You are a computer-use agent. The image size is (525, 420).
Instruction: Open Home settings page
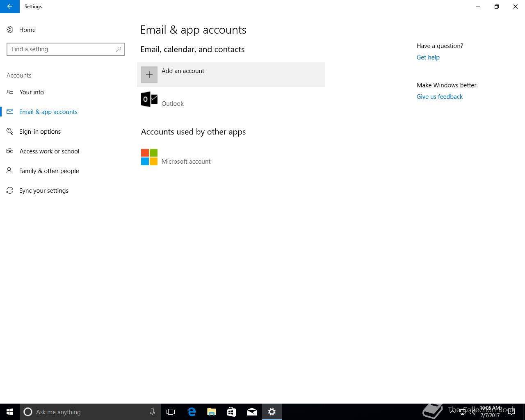[x=27, y=30]
